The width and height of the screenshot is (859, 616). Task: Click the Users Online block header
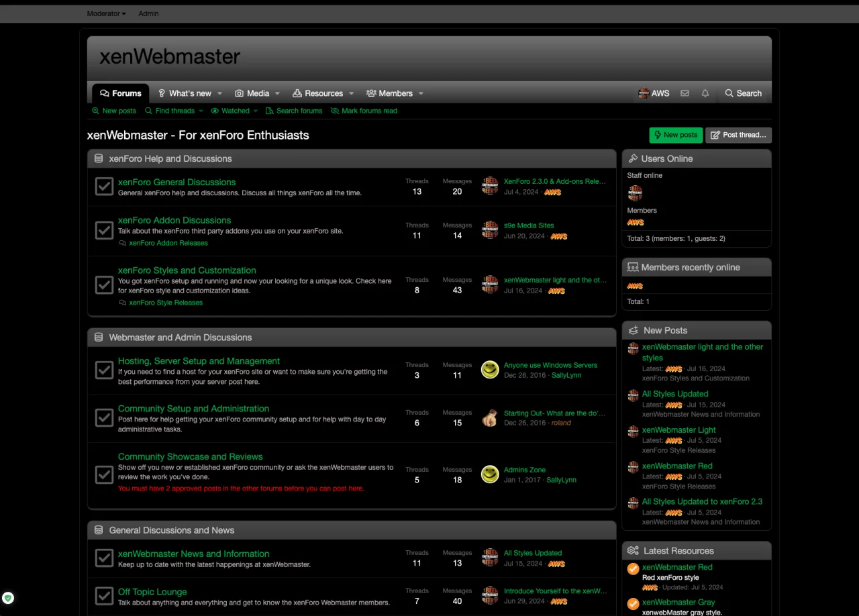(697, 158)
